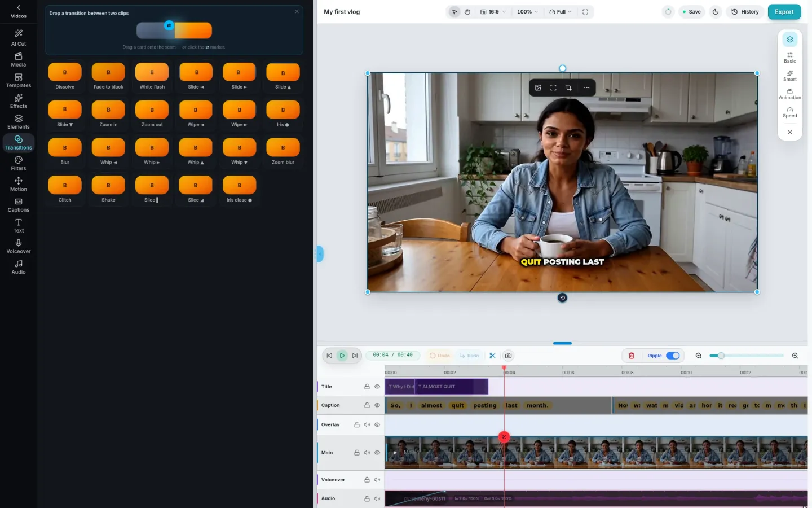Viewport: 812px width, 508px height.
Task: Choose the Dissolve transition card
Action: (x=65, y=76)
